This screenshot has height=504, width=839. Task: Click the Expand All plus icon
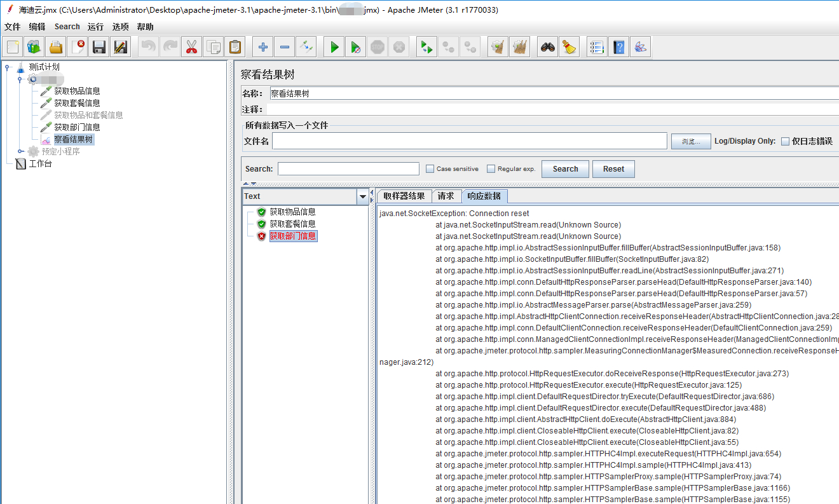263,47
